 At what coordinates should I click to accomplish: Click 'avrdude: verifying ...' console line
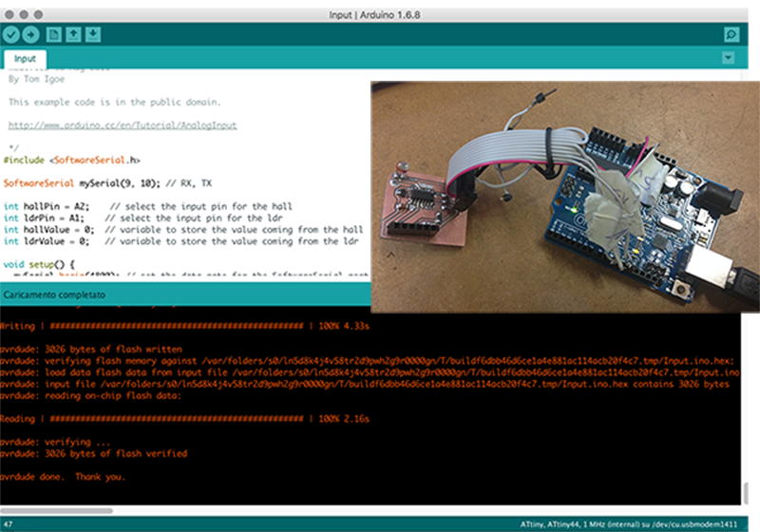point(55,442)
